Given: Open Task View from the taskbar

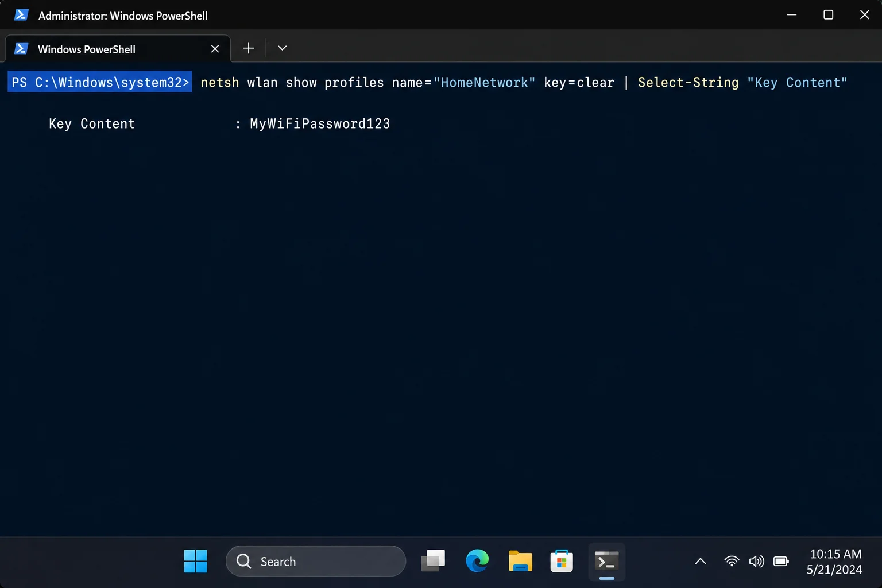Looking at the screenshot, I should (x=433, y=561).
